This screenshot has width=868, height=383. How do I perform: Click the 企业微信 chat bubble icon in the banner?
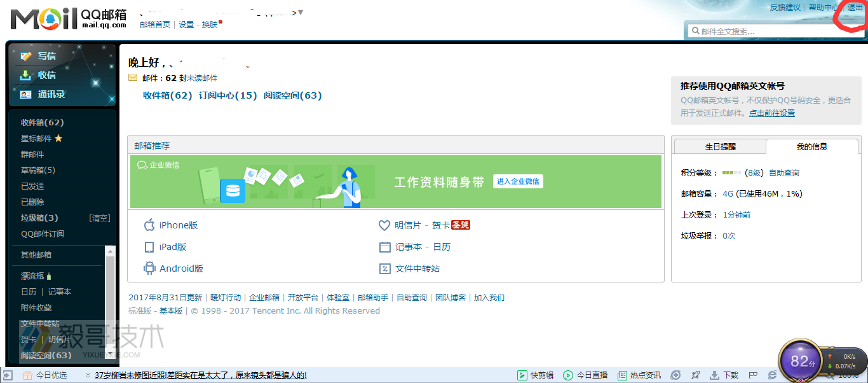pyautogui.click(x=142, y=165)
